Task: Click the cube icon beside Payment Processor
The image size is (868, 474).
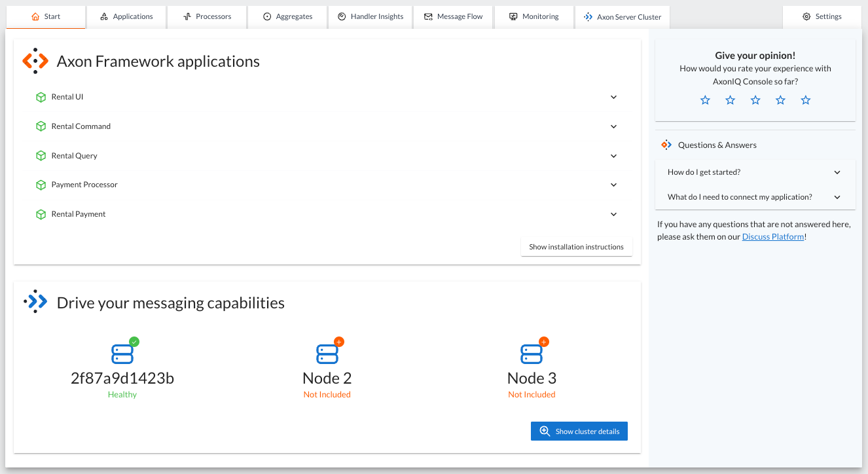Action: [41, 185]
